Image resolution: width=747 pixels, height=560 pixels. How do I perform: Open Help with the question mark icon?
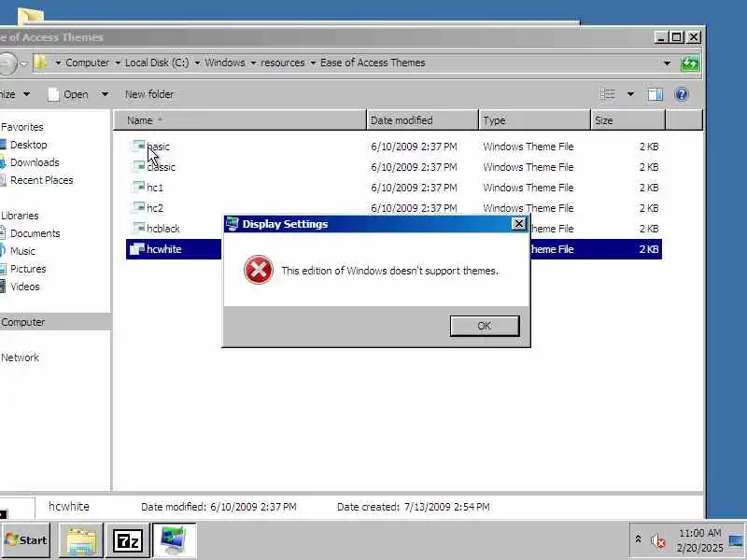682,94
